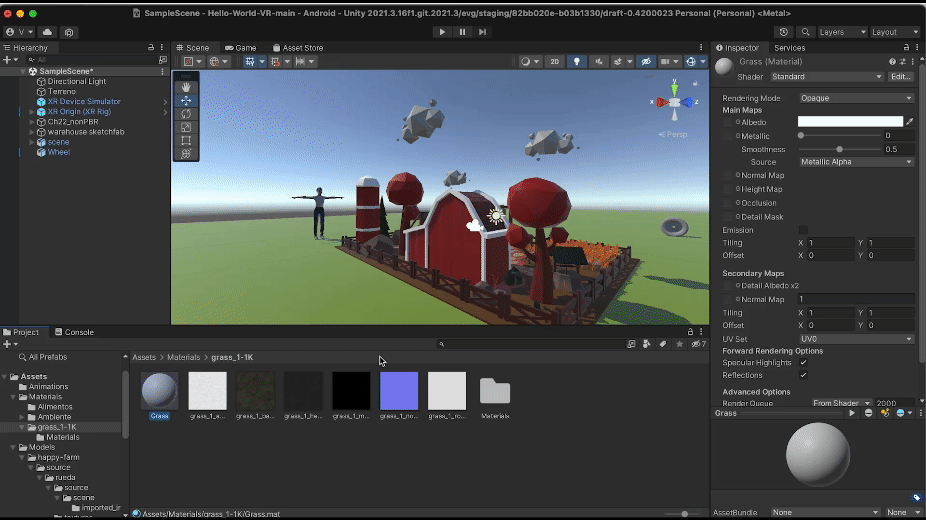Click the Albedo color eyedropper icon

[x=910, y=122]
